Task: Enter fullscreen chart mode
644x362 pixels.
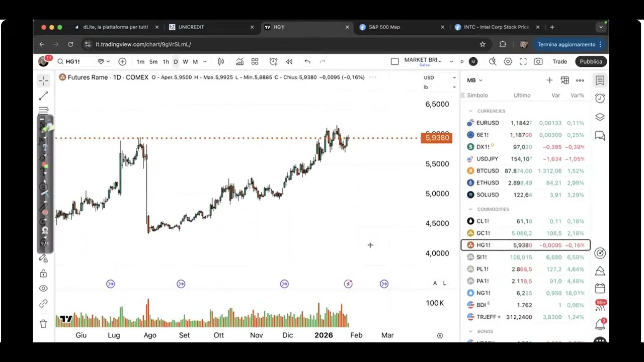Action: click(x=523, y=61)
